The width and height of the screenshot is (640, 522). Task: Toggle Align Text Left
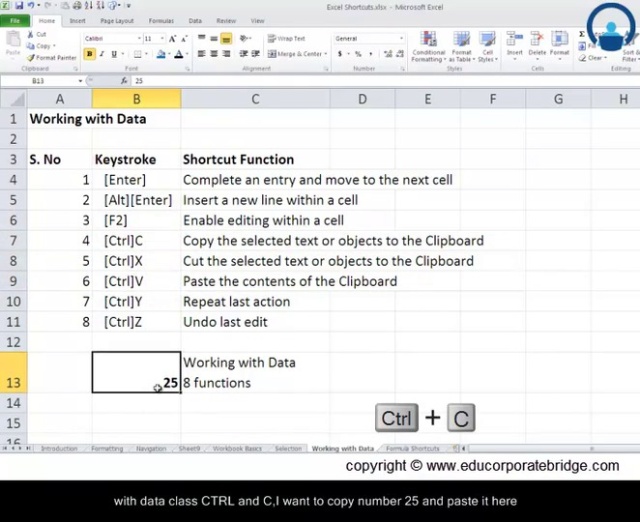pos(202,54)
